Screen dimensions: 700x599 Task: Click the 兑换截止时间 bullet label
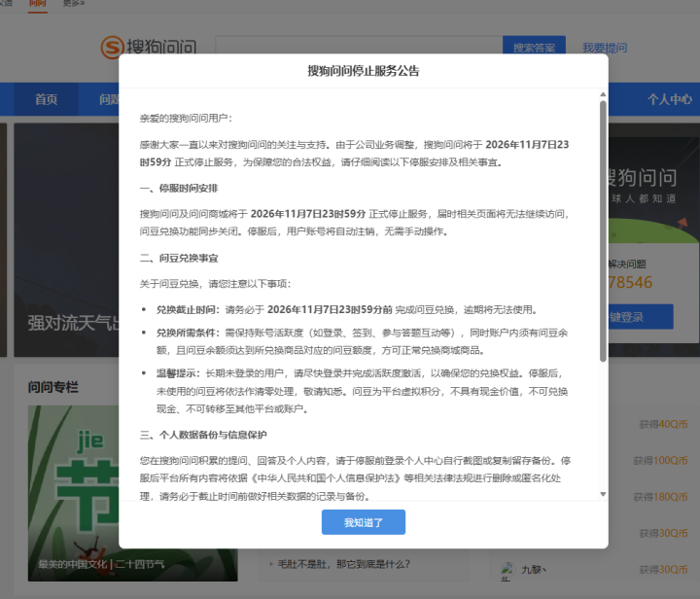188,309
